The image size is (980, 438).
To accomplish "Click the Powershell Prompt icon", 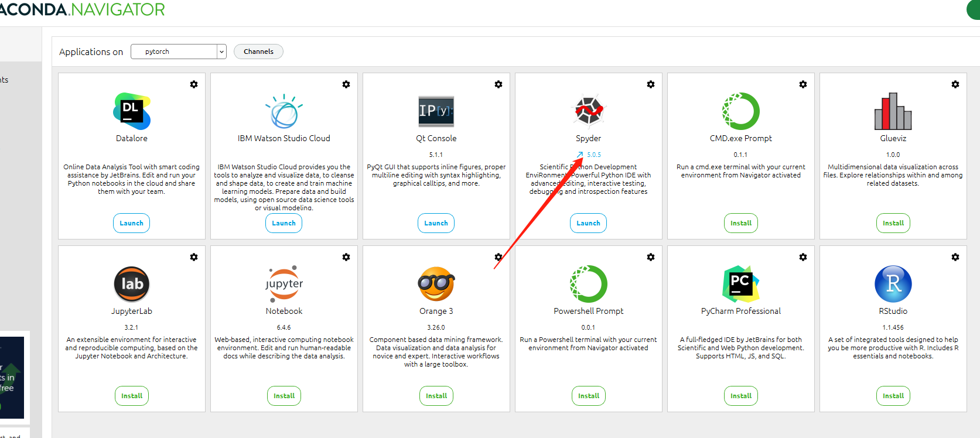I will (x=589, y=284).
